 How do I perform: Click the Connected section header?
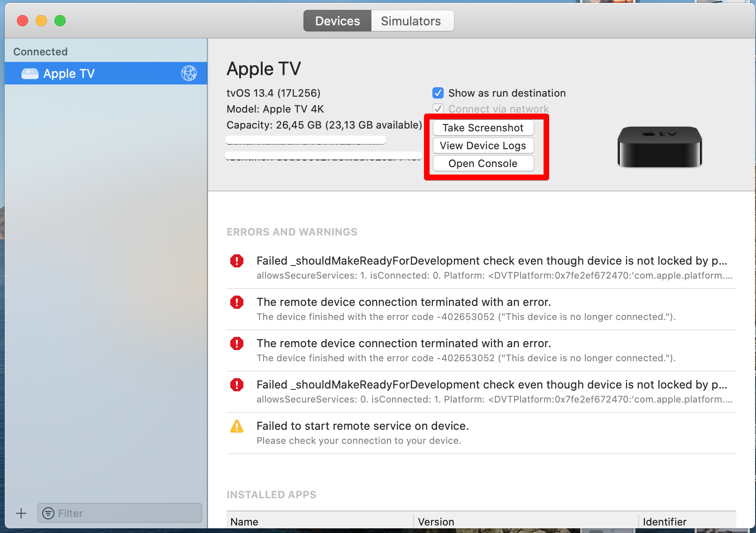(x=40, y=52)
